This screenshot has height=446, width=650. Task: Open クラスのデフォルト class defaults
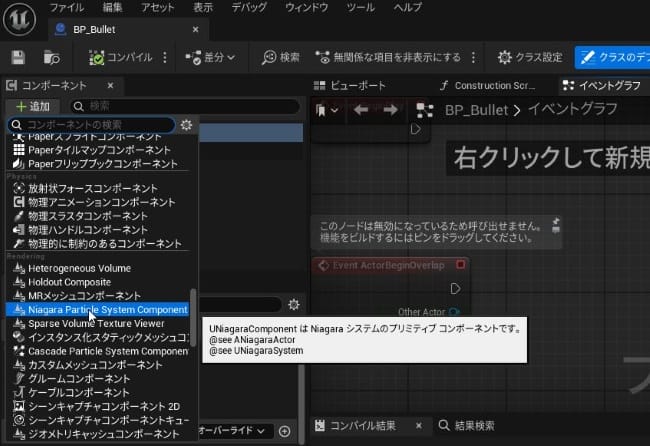613,58
